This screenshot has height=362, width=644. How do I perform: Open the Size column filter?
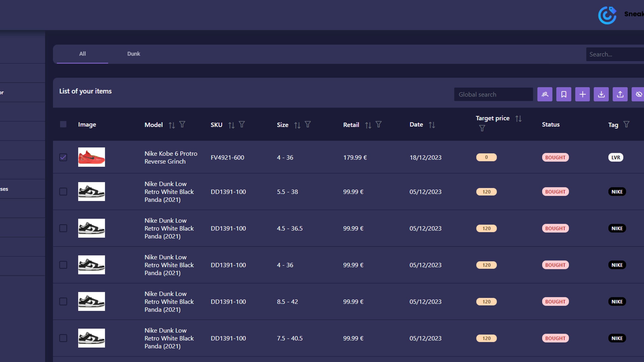click(308, 124)
